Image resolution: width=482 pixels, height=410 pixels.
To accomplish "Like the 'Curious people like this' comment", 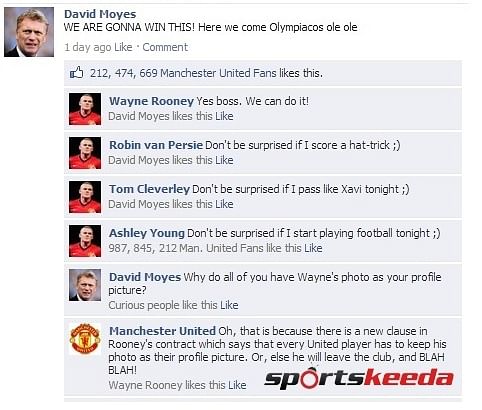I will tap(229, 305).
